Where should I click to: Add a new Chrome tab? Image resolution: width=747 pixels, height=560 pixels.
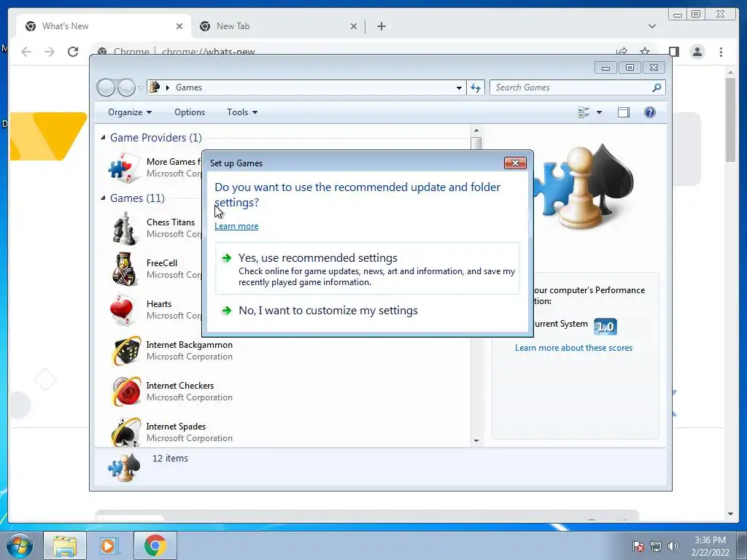(x=381, y=26)
